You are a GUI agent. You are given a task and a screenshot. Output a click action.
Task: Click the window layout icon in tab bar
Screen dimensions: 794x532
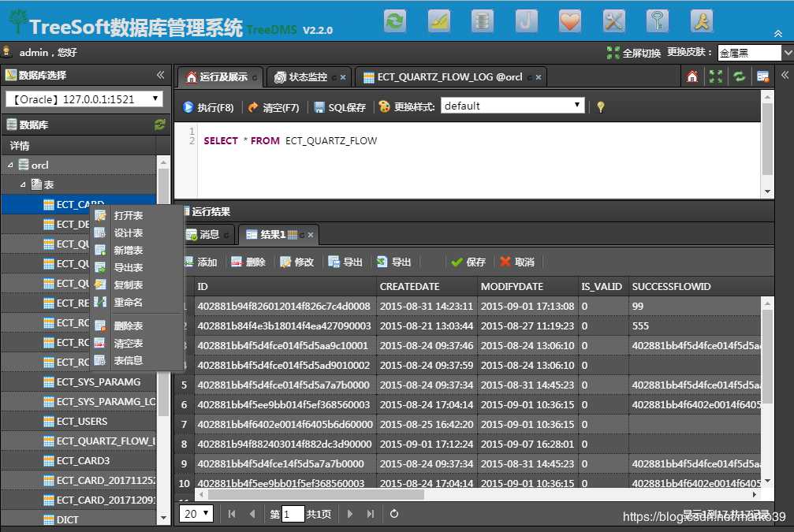coord(762,76)
